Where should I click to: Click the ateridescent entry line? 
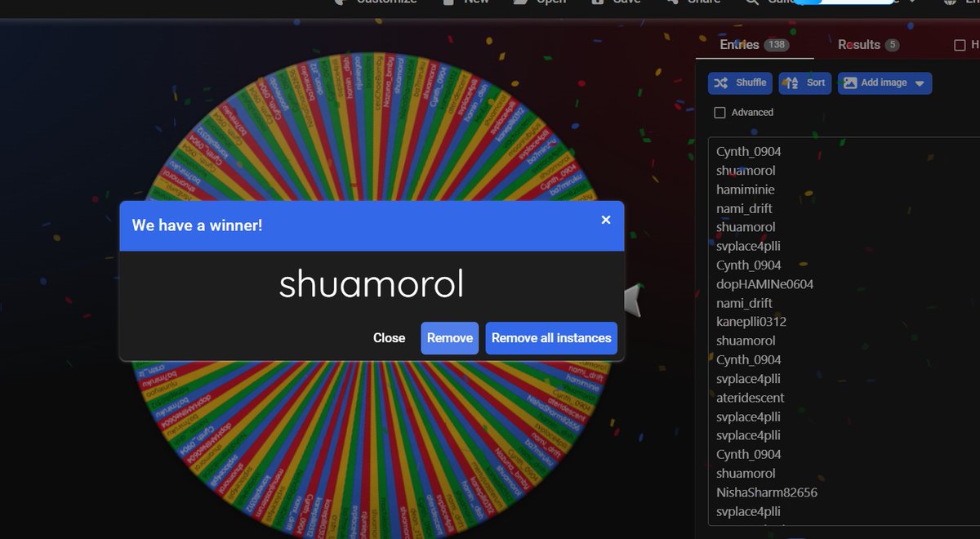pos(751,398)
